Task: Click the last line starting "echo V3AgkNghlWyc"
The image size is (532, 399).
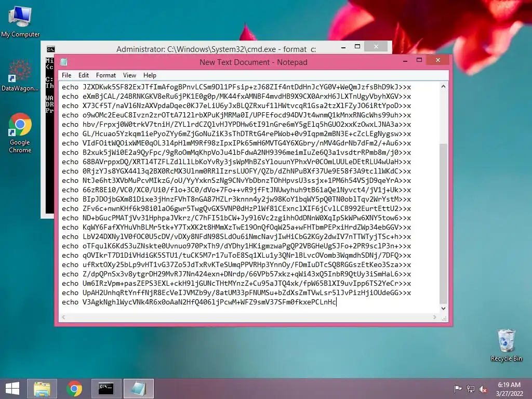Action: tap(199, 302)
